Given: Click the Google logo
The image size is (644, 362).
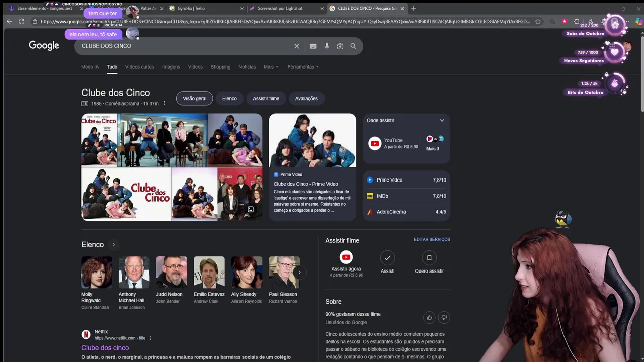Looking at the screenshot, I should (x=44, y=46).
